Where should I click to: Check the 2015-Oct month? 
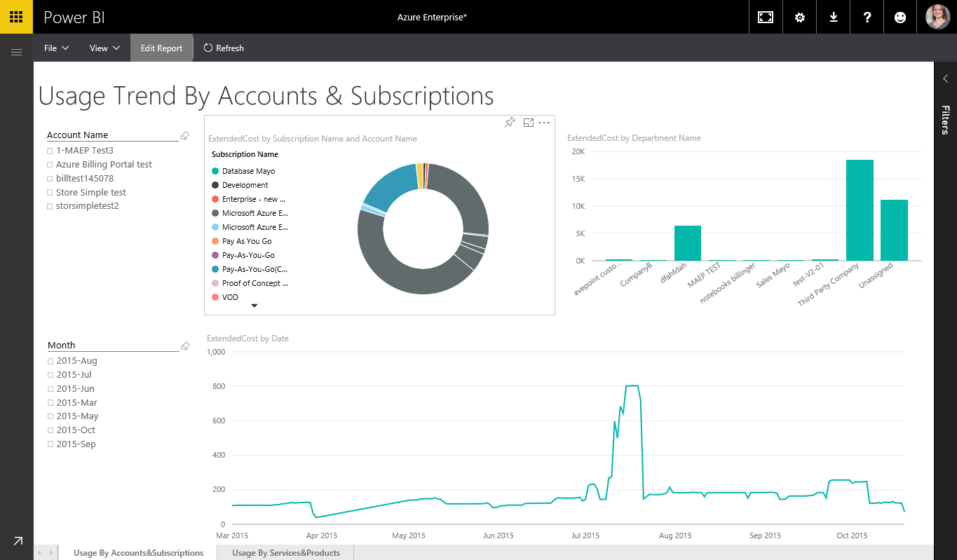coord(50,430)
